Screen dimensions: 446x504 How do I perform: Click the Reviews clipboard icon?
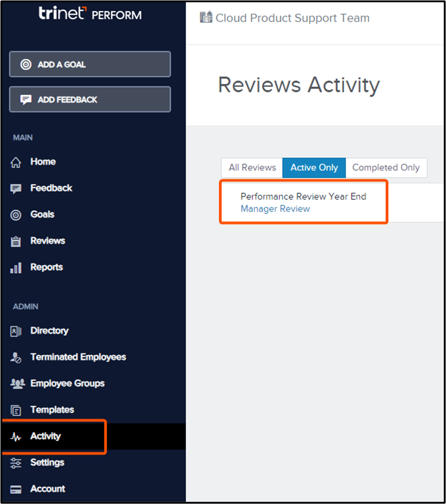16,241
